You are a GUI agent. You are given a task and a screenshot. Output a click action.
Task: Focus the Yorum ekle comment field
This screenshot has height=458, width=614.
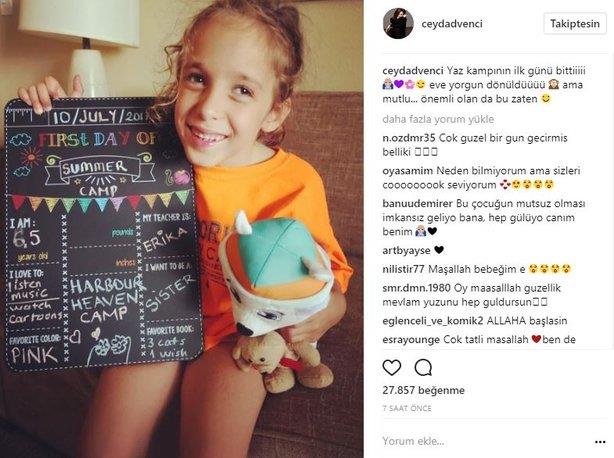[486, 441]
